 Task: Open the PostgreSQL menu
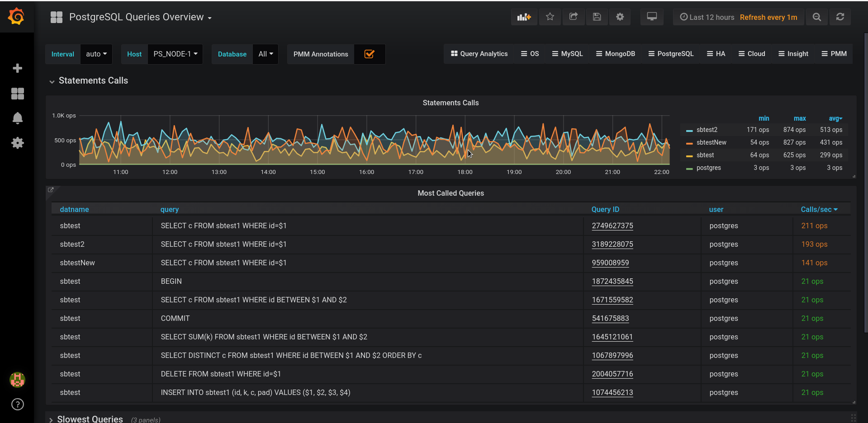tap(671, 54)
